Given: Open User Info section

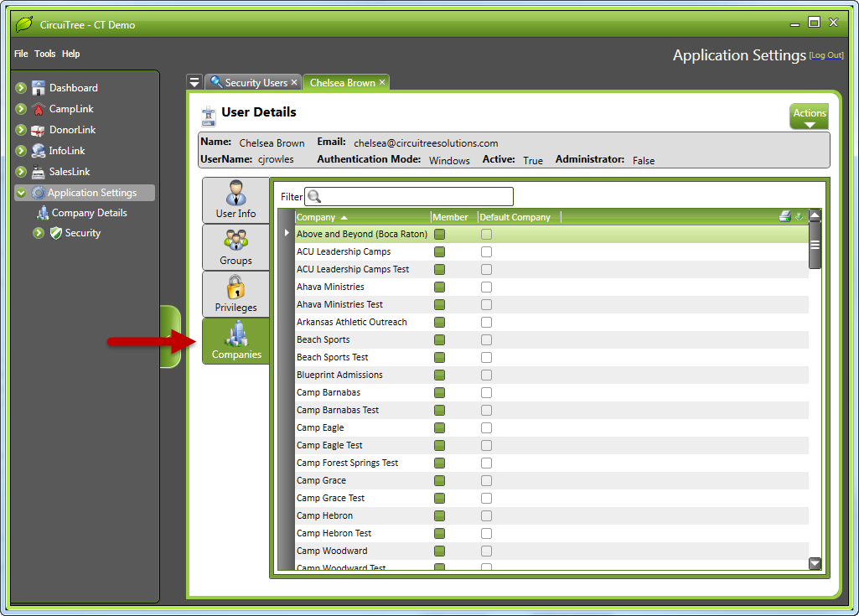Looking at the screenshot, I should [235, 200].
